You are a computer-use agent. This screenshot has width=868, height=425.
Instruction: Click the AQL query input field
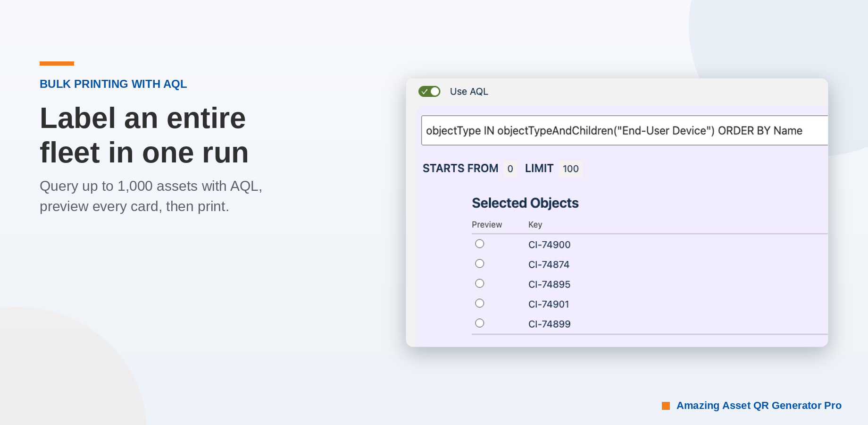click(625, 130)
